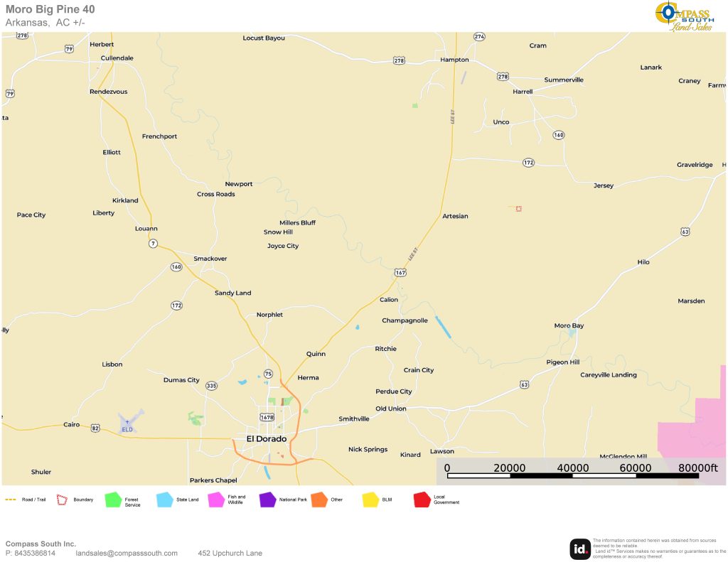Click the Land id logo badge

(579, 549)
